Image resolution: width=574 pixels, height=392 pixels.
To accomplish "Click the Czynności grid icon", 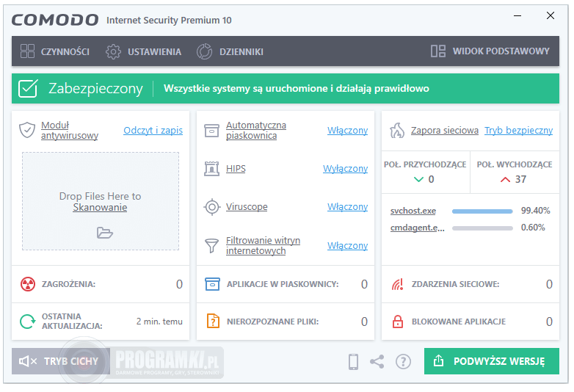I will tap(27, 51).
